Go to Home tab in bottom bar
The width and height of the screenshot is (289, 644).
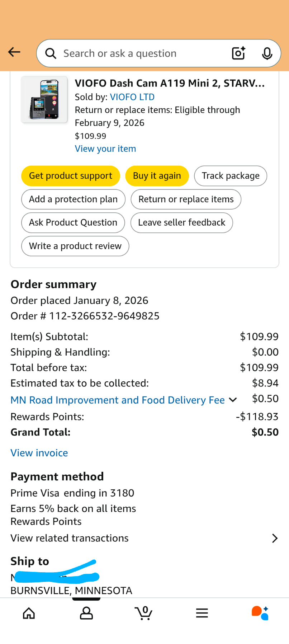click(x=29, y=613)
